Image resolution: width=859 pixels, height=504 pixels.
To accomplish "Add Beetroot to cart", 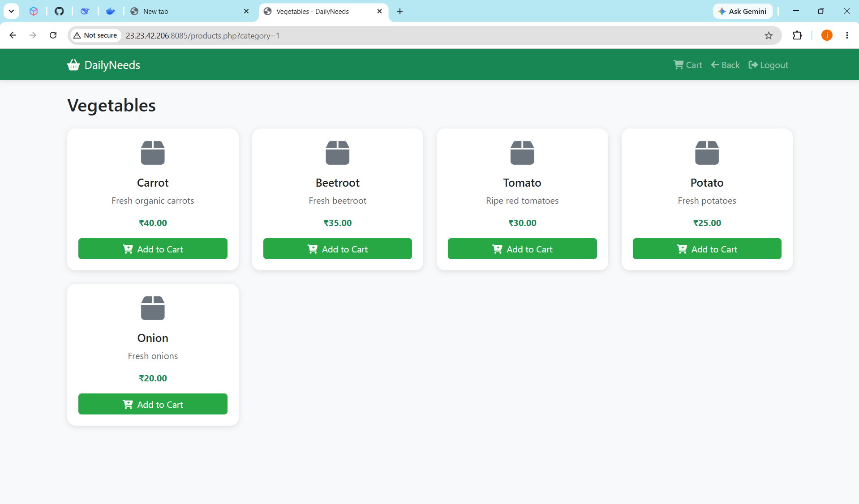I will click(x=338, y=249).
